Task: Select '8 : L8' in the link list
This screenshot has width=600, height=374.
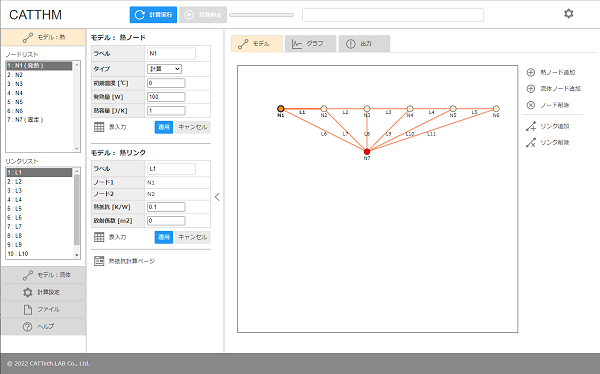Action: (39, 236)
